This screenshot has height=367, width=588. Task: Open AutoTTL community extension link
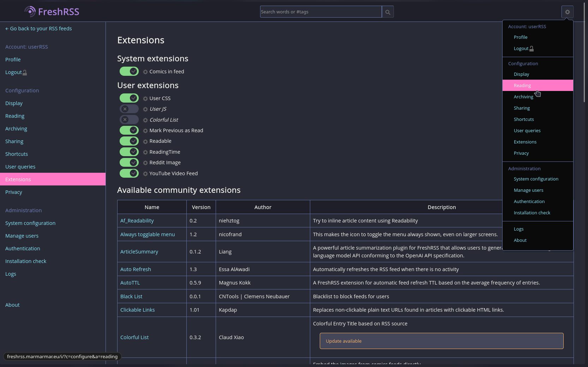pos(130,283)
